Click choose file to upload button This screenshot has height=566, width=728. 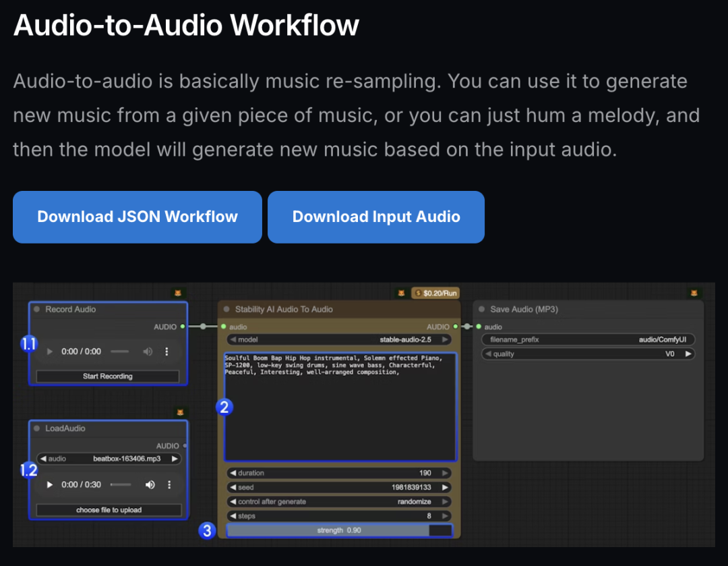[109, 510]
